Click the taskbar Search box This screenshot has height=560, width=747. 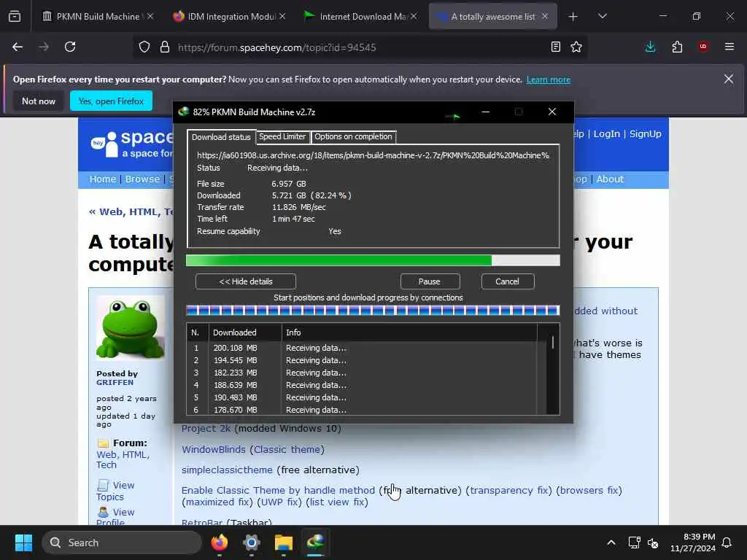click(x=122, y=542)
